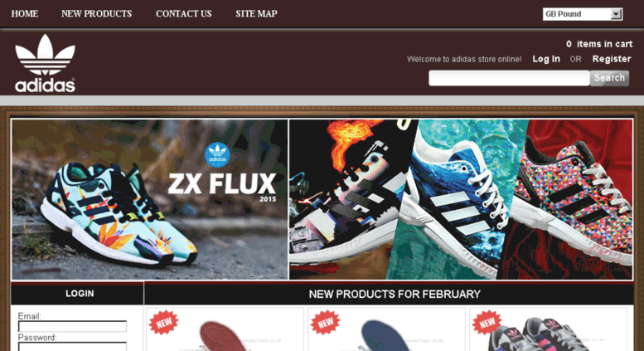Click the adidas trefoil logo in header
The image size is (644, 351).
46,63
